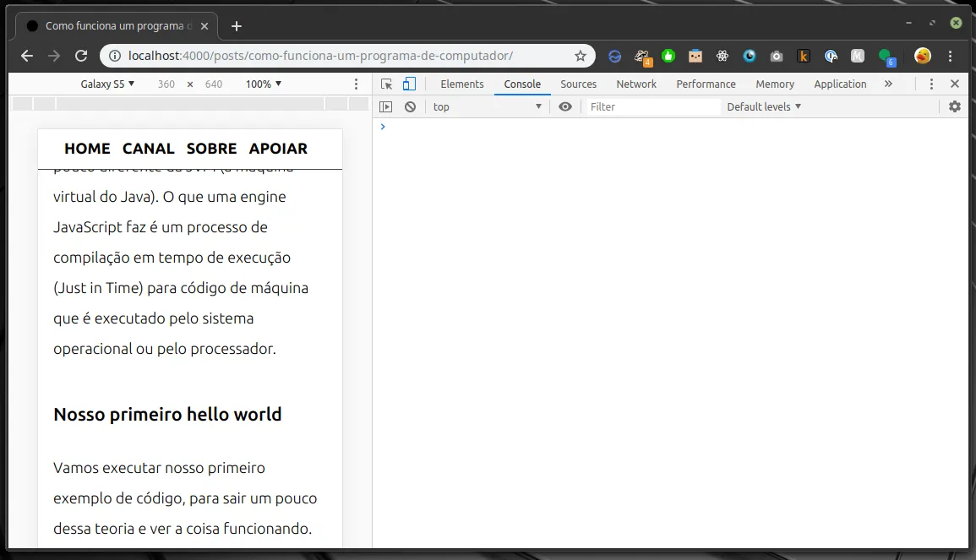Switch to the Network panel
Screen dimensions: 976x560
636,84
